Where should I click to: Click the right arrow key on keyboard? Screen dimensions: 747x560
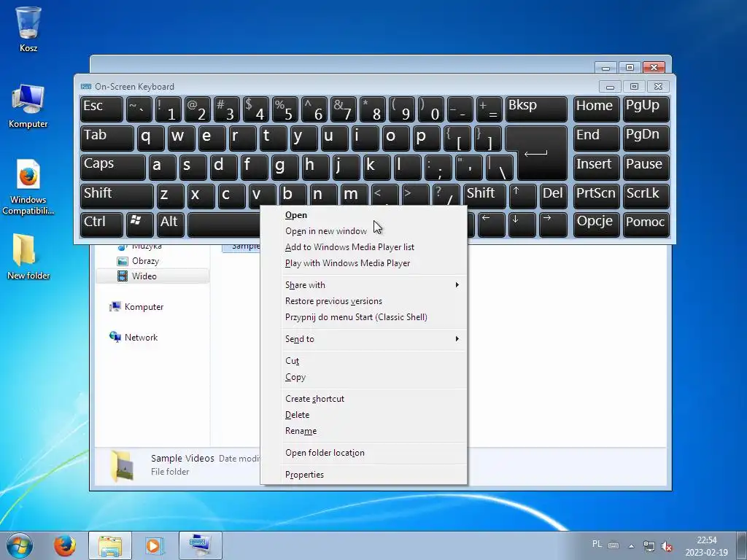[x=553, y=225]
